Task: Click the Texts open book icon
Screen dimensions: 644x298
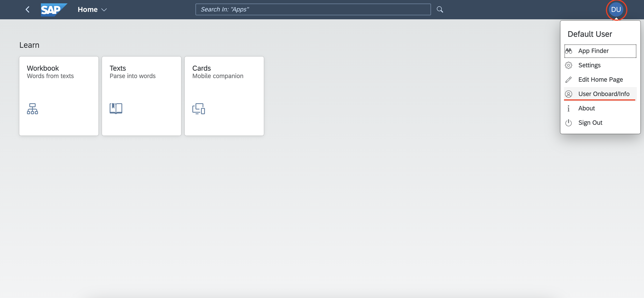Action: [x=116, y=109]
